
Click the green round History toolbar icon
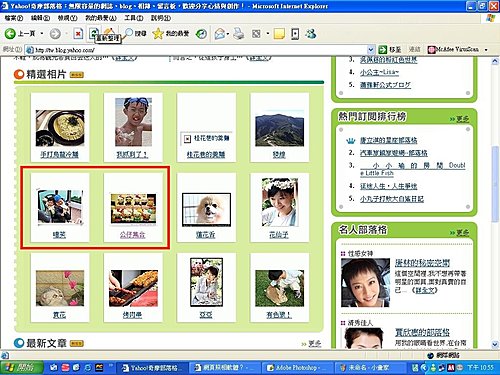point(201,34)
